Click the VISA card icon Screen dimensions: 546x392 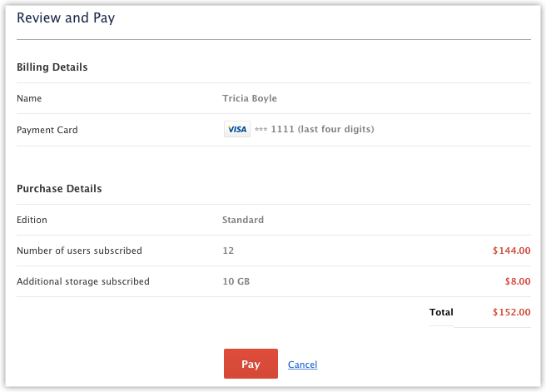(x=237, y=130)
